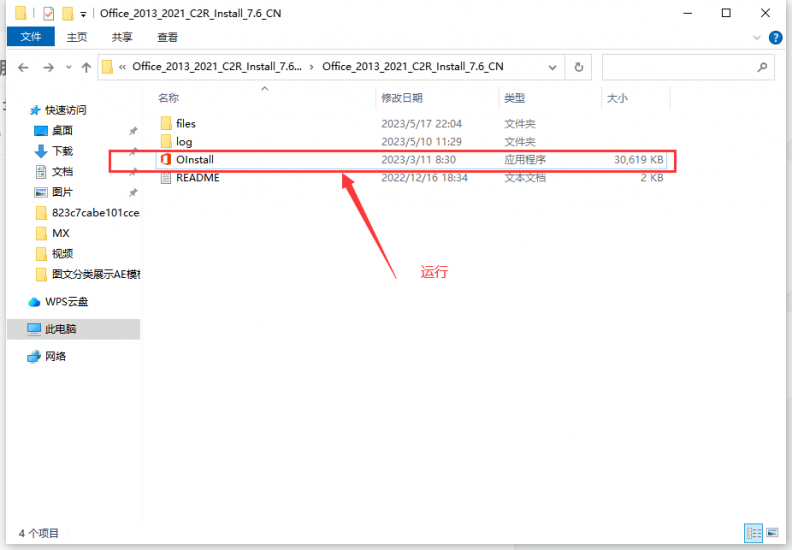Screen dimensions: 792x550
Task: Select 此电脑 in the sidebar
Action: 60,329
